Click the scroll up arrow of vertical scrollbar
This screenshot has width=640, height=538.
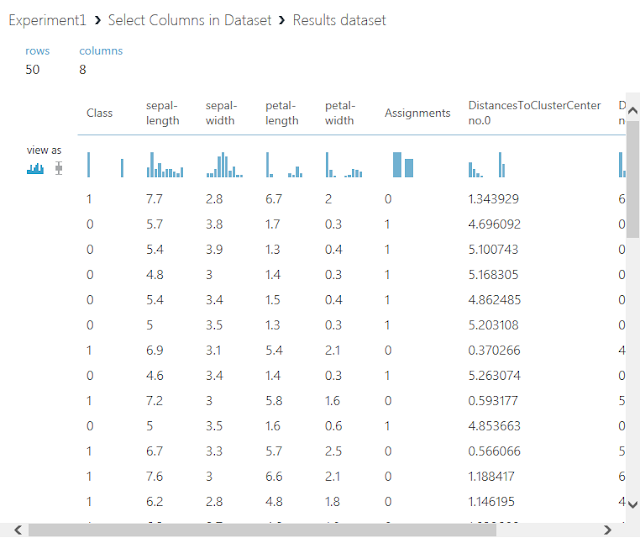[x=631, y=106]
